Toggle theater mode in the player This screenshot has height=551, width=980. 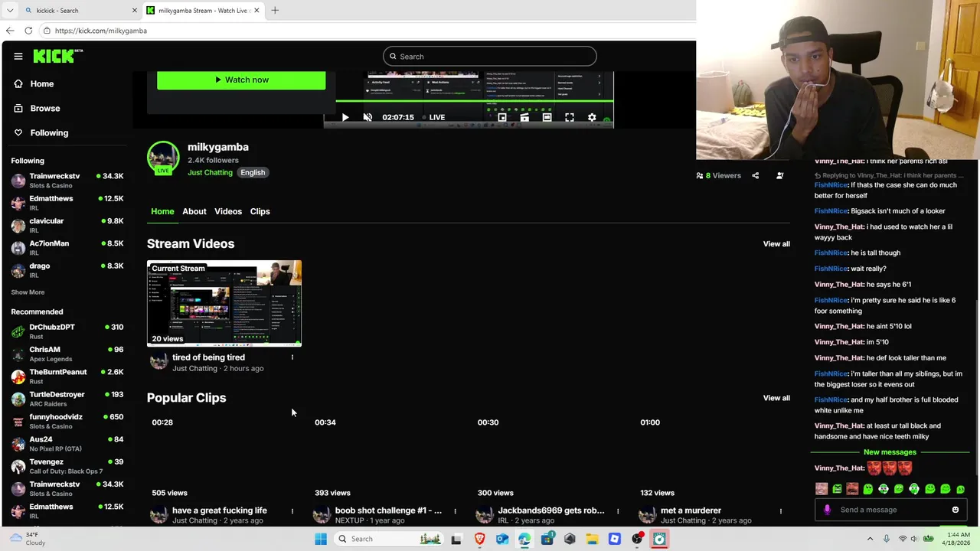tap(547, 117)
